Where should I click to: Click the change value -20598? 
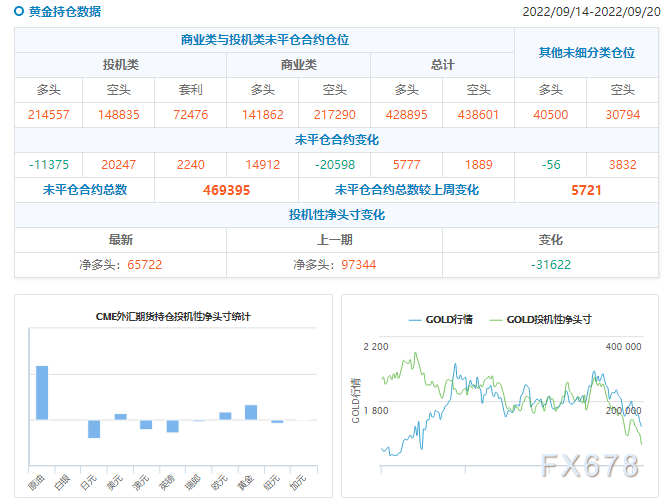(x=334, y=165)
